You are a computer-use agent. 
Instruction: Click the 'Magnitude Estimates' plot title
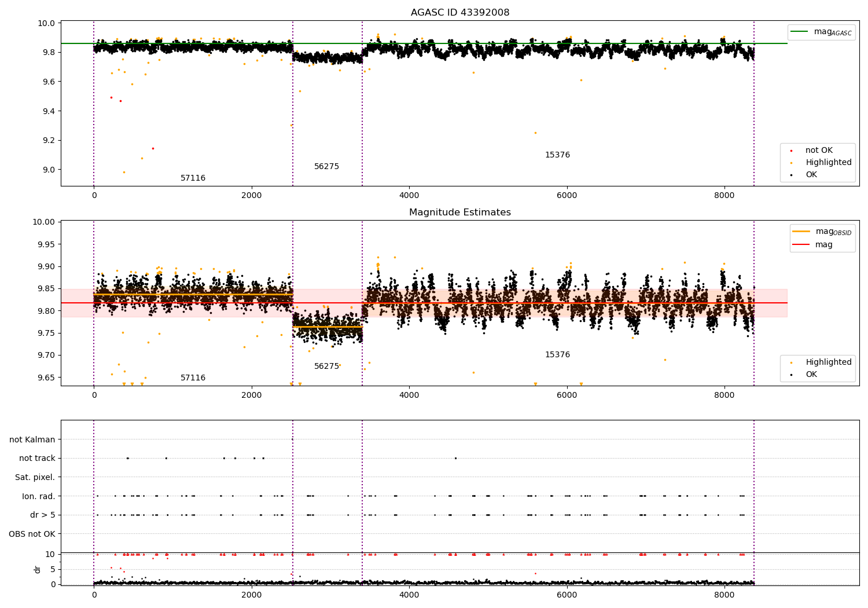(x=460, y=213)
